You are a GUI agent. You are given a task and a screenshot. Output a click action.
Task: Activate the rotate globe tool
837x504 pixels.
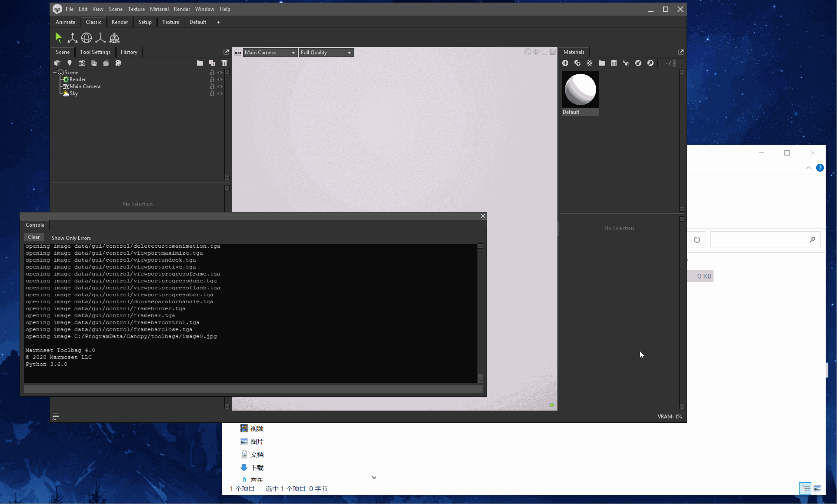[87, 38]
